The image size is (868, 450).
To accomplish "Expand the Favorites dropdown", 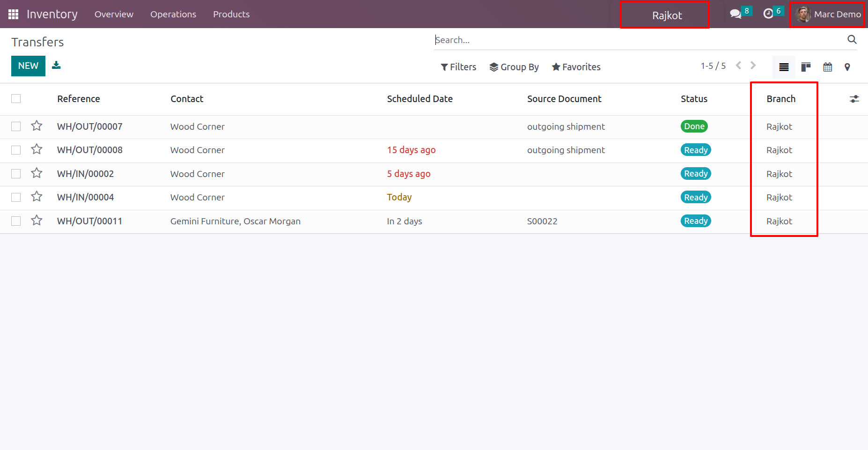I will (576, 67).
